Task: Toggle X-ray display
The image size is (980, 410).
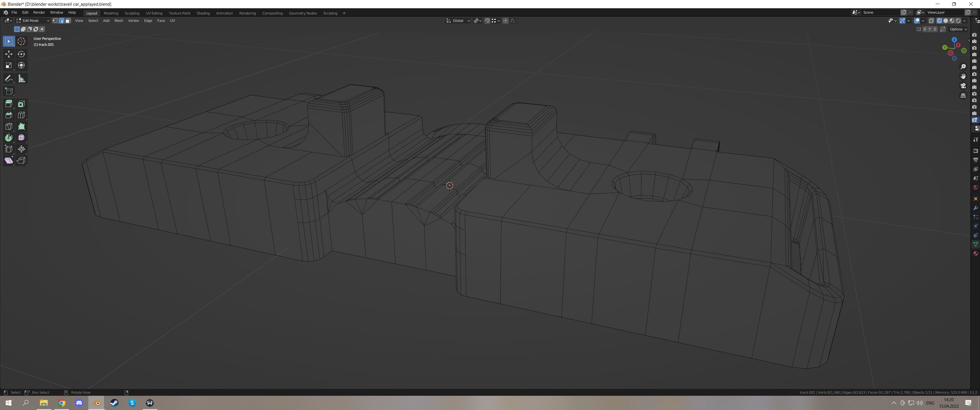Action: coord(931,21)
